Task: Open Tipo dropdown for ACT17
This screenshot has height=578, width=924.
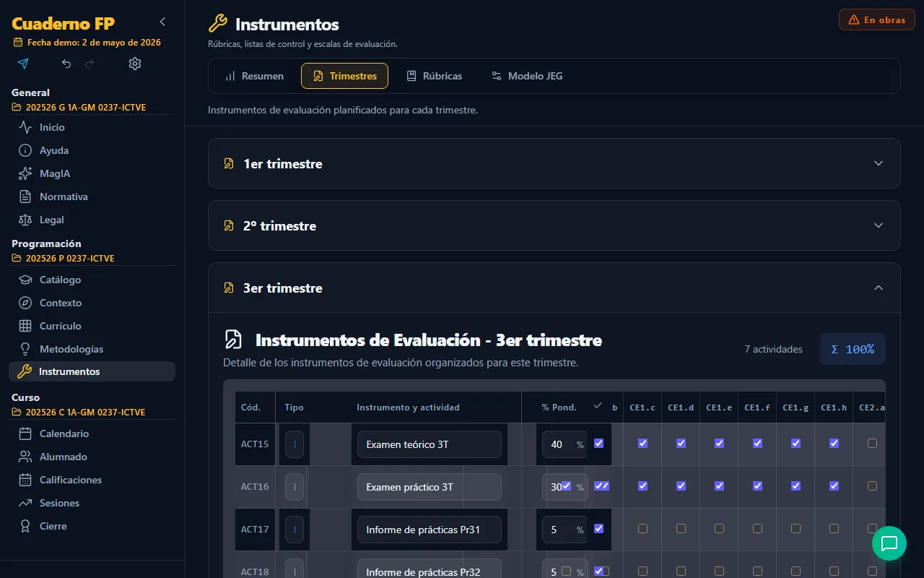Action: pyautogui.click(x=295, y=530)
